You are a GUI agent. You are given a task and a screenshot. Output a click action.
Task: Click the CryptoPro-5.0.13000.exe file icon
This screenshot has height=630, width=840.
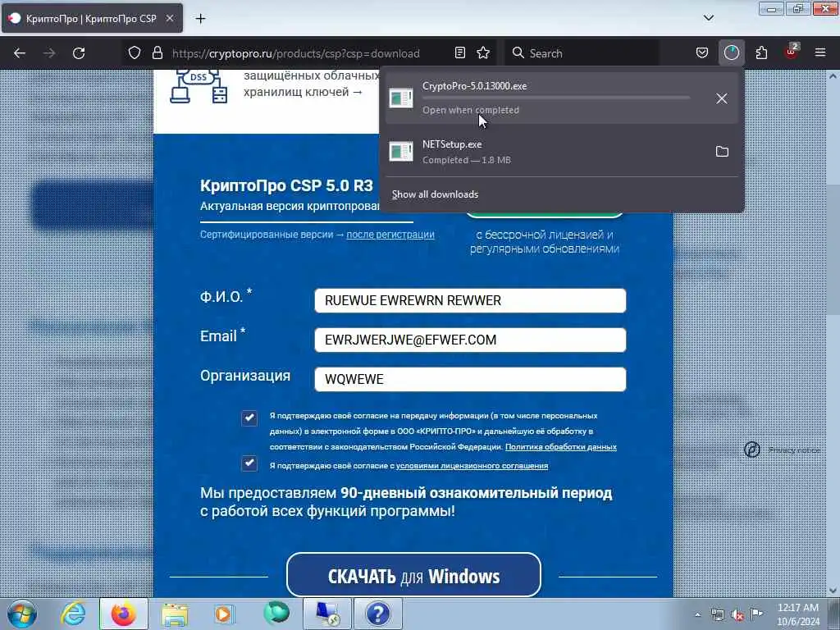point(400,98)
